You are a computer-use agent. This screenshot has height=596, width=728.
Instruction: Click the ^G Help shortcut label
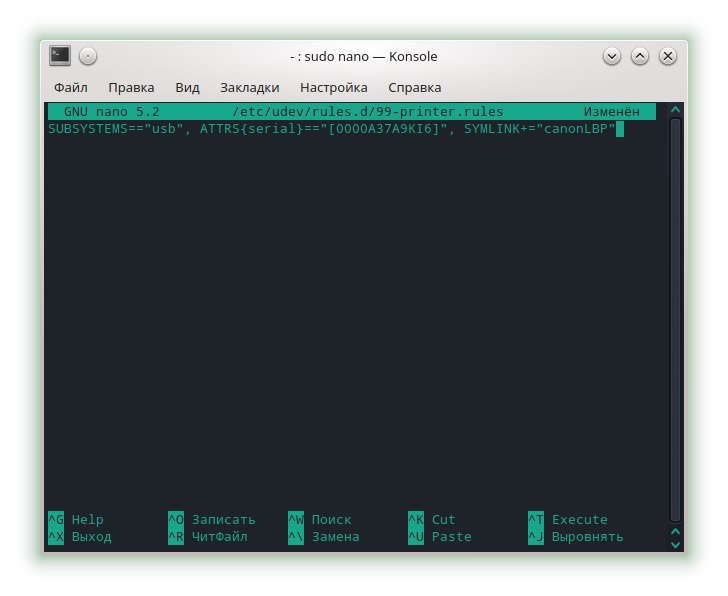(76, 519)
